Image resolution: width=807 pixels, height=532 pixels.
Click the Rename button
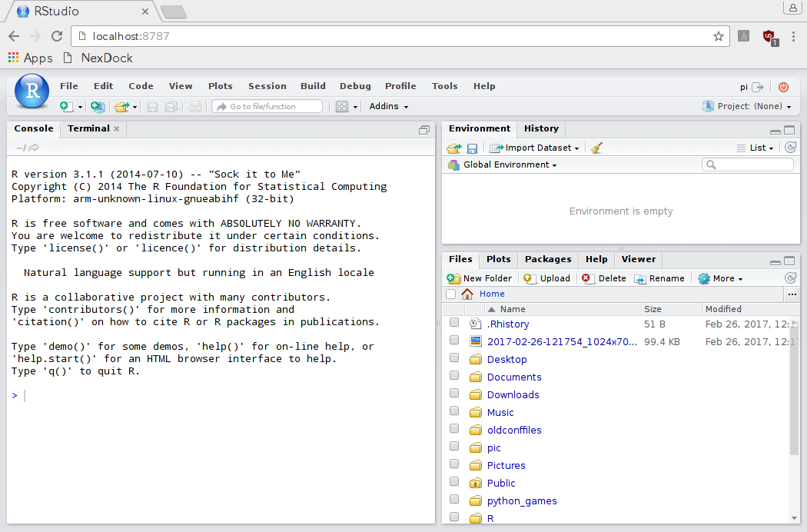coord(659,278)
